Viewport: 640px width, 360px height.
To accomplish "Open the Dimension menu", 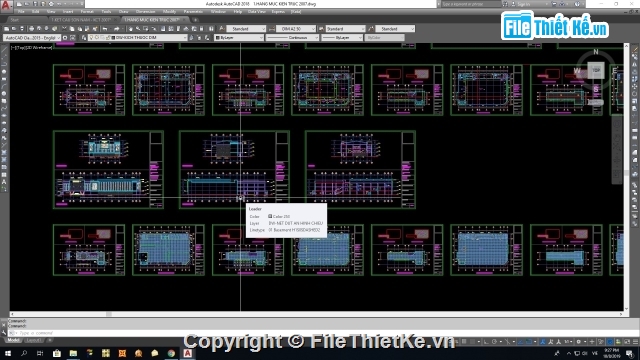I will pyautogui.click(x=145, y=12).
